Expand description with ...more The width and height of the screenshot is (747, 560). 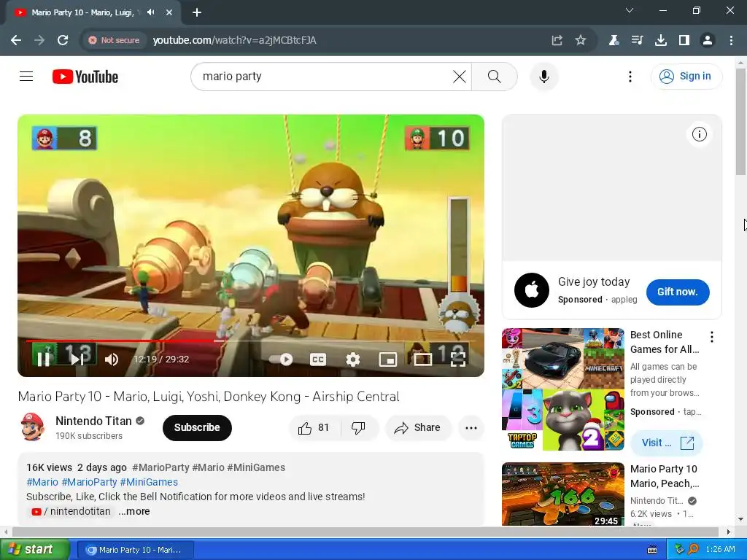(x=134, y=511)
